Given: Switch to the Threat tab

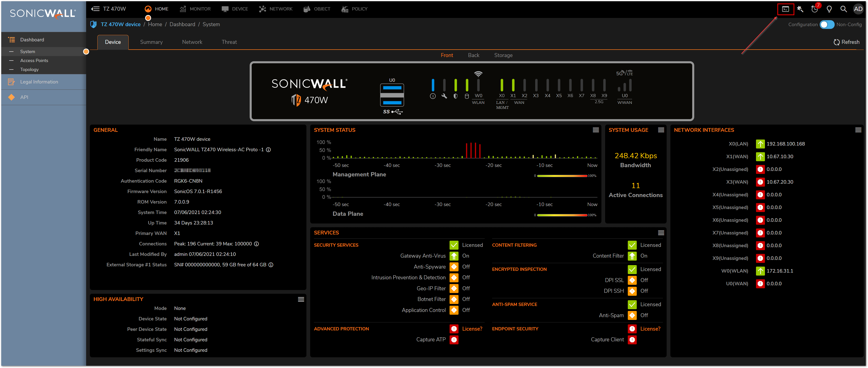Looking at the screenshot, I should coord(229,42).
